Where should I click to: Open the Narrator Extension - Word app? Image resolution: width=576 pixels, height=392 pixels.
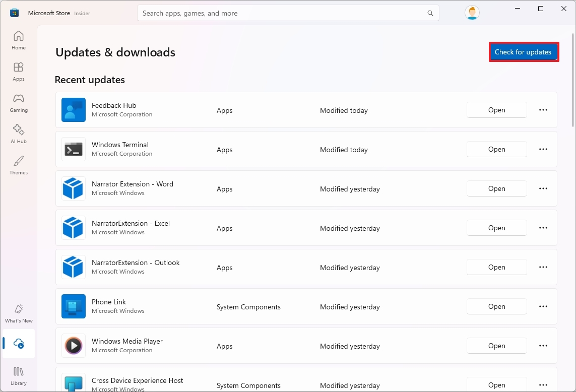coord(496,188)
